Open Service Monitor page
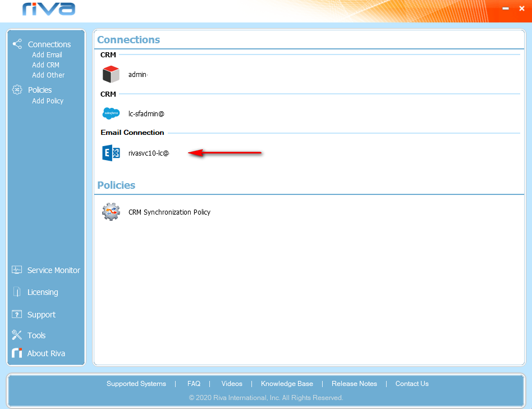Viewport: 532px width, 409px height. pos(54,270)
